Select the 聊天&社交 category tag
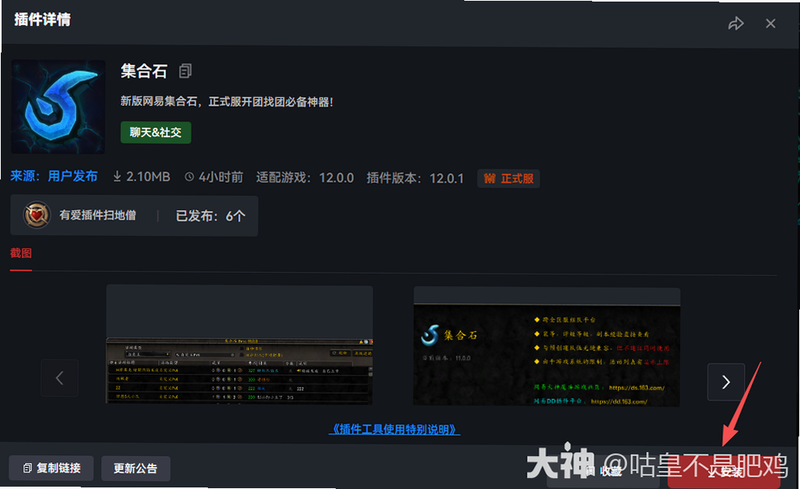800x489 pixels. point(156,133)
